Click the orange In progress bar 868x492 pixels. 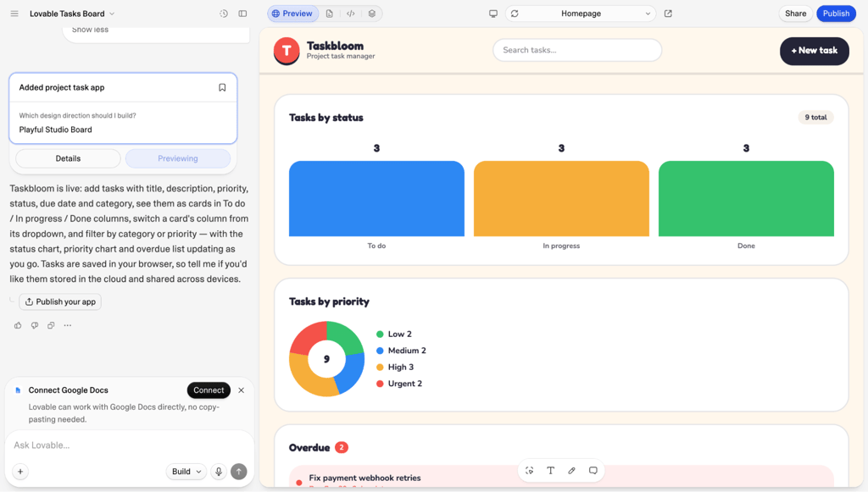click(x=561, y=198)
